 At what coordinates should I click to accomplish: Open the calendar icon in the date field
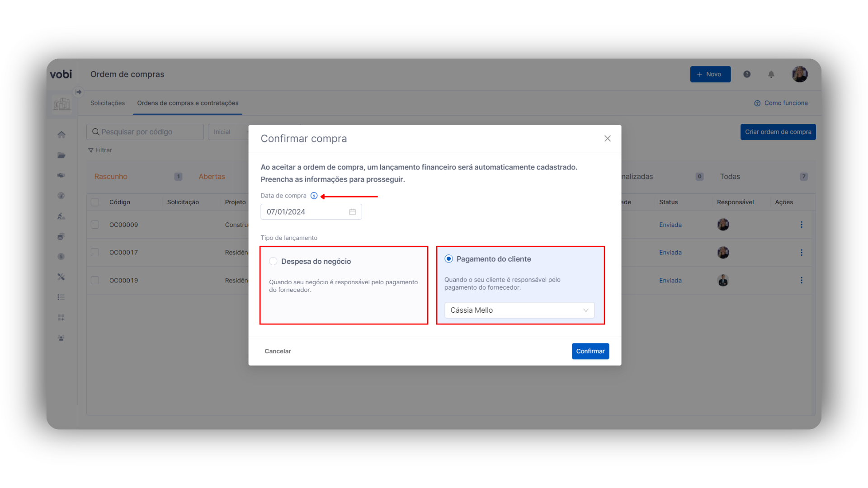(x=352, y=212)
